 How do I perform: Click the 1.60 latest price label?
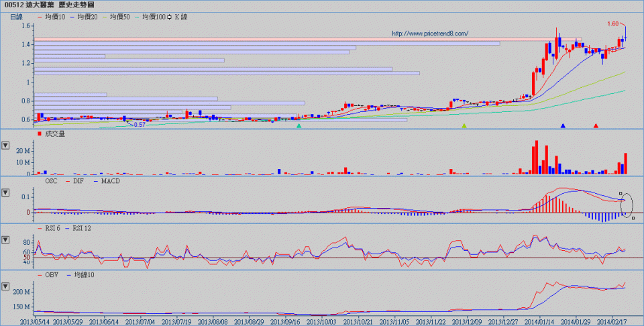[612, 23]
